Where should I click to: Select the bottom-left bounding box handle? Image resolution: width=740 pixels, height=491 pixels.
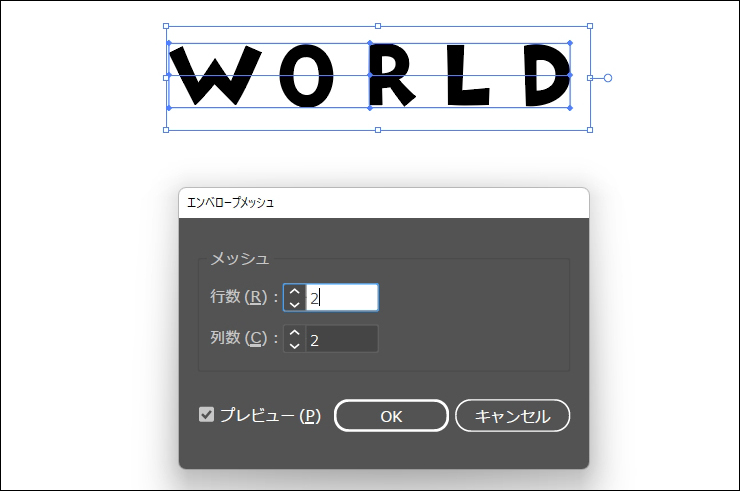point(166,129)
